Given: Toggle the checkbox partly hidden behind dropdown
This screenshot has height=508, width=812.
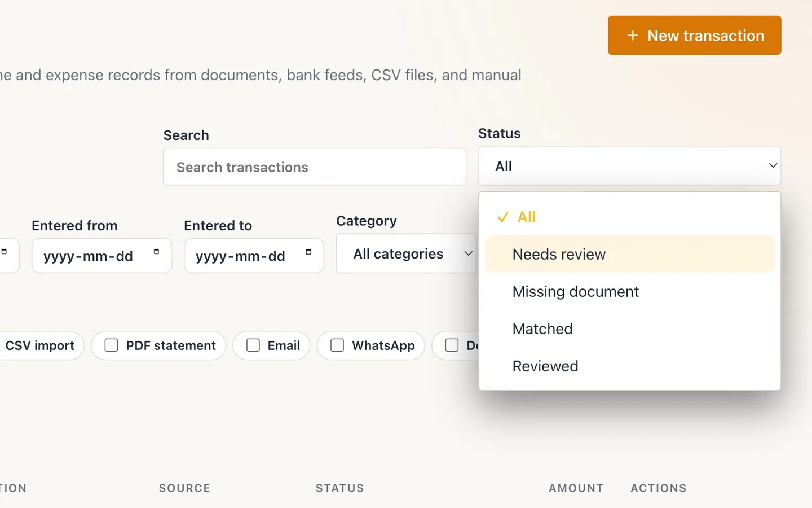Looking at the screenshot, I should [x=452, y=345].
